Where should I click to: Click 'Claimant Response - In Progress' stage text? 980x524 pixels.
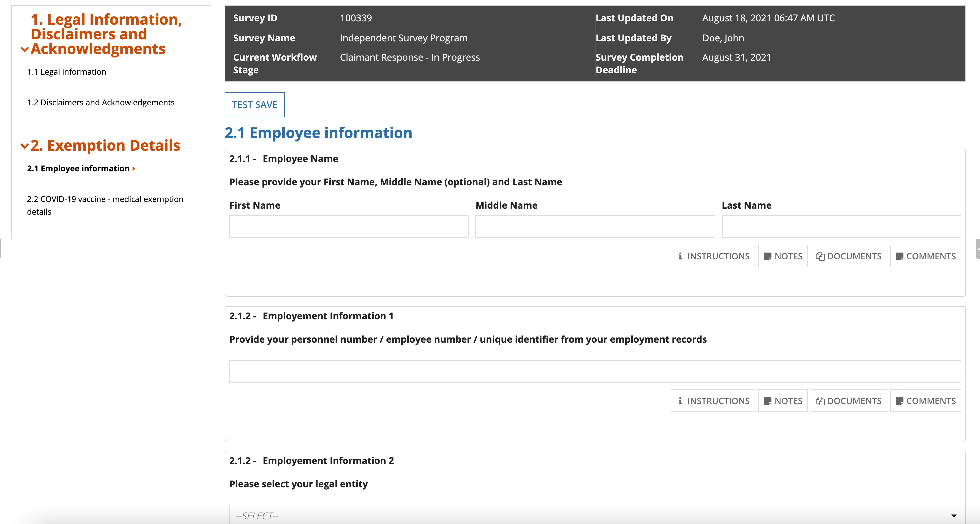[410, 57]
